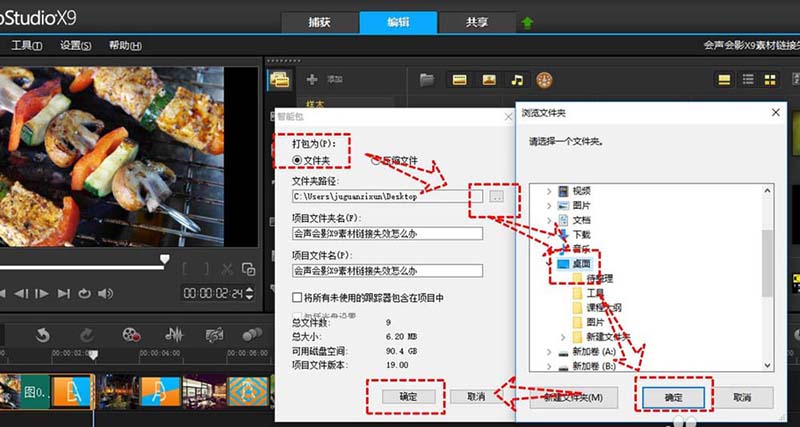Select the 下载 folder in the tree
This screenshot has height=427, width=800.
[x=582, y=235]
